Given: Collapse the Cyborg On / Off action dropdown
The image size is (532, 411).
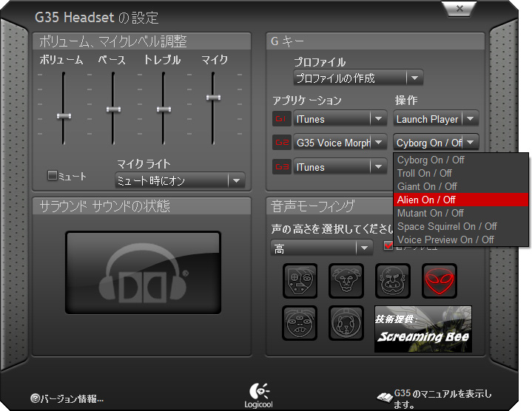Looking at the screenshot, I should tap(436, 143).
